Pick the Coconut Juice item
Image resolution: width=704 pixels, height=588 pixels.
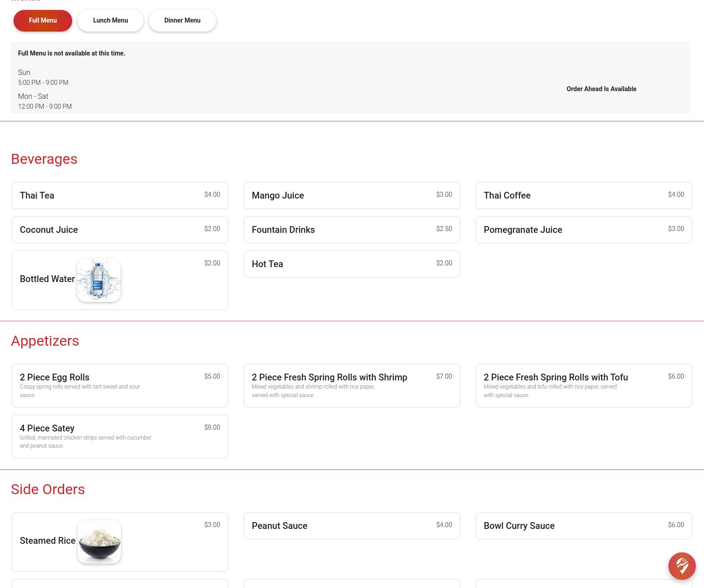point(120,230)
